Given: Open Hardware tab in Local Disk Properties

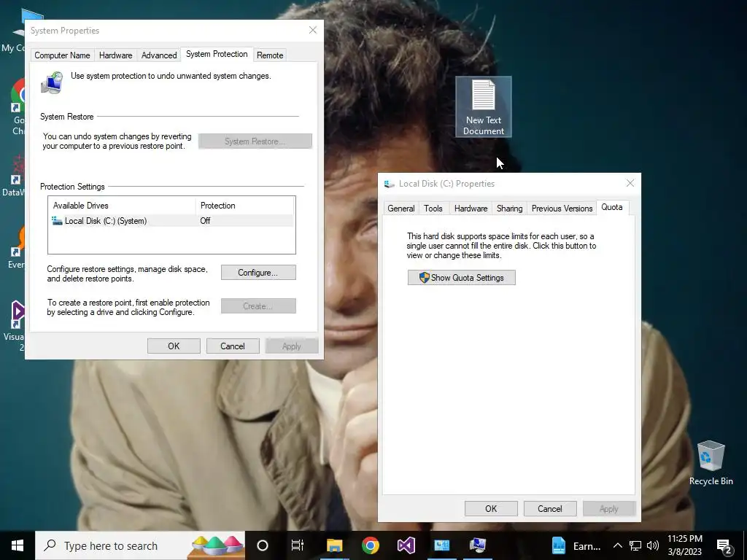Looking at the screenshot, I should tap(471, 209).
